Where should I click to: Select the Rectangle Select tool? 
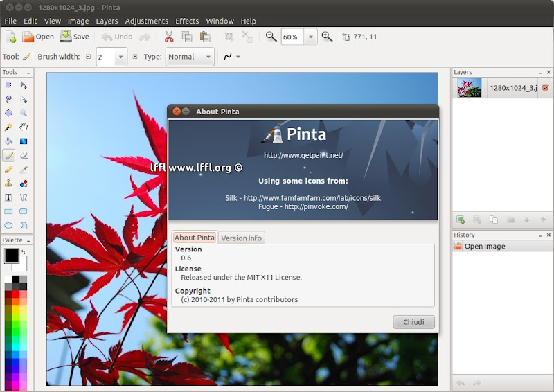point(8,84)
